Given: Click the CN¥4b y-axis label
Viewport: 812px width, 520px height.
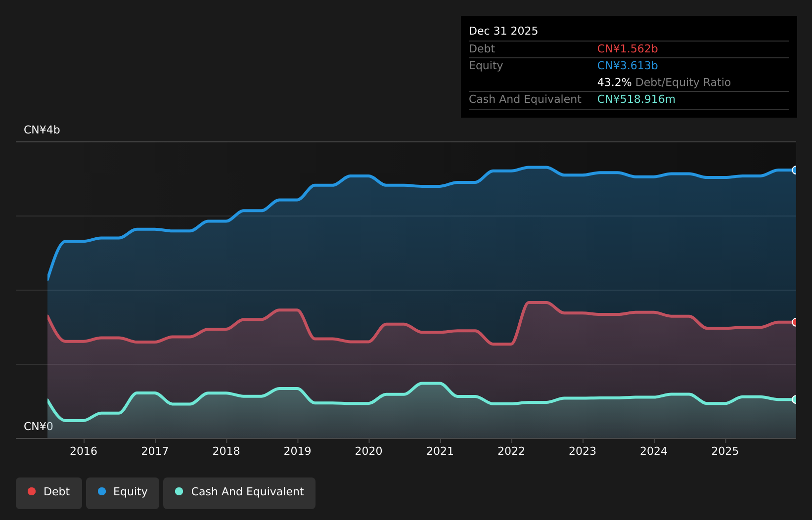Looking at the screenshot, I should [x=42, y=130].
